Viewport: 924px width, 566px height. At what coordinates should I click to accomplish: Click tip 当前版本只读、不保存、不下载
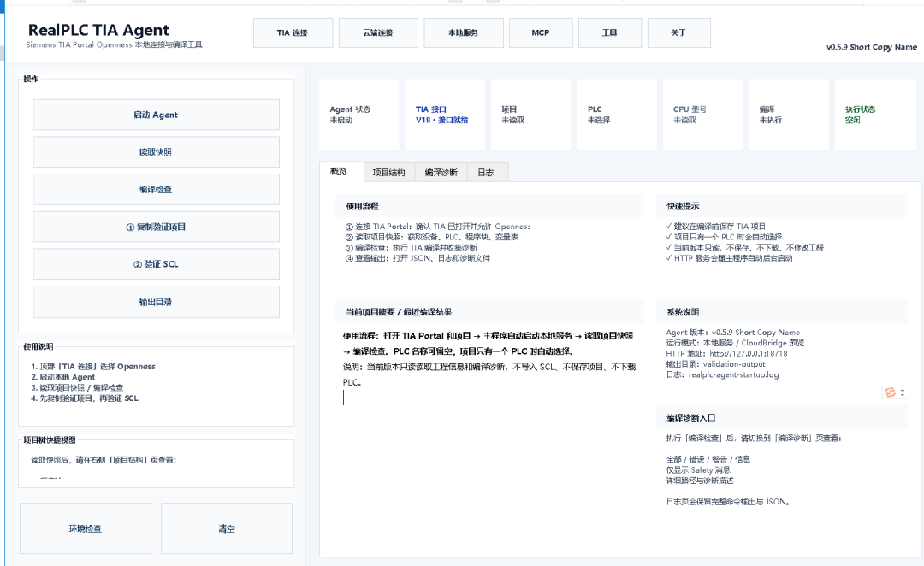coord(745,248)
